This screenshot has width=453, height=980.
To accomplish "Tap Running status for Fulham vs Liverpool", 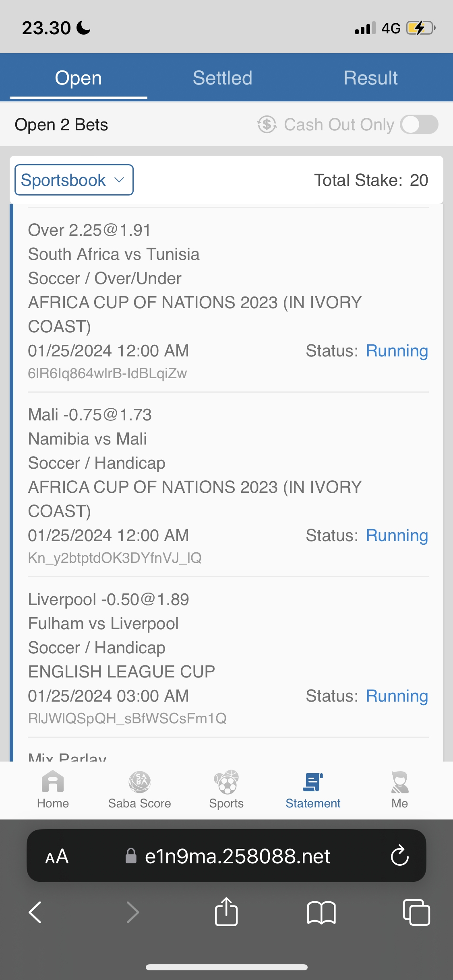I will (397, 696).
